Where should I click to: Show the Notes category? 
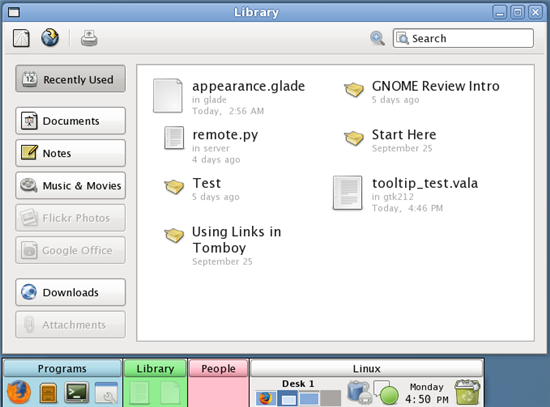71,153
